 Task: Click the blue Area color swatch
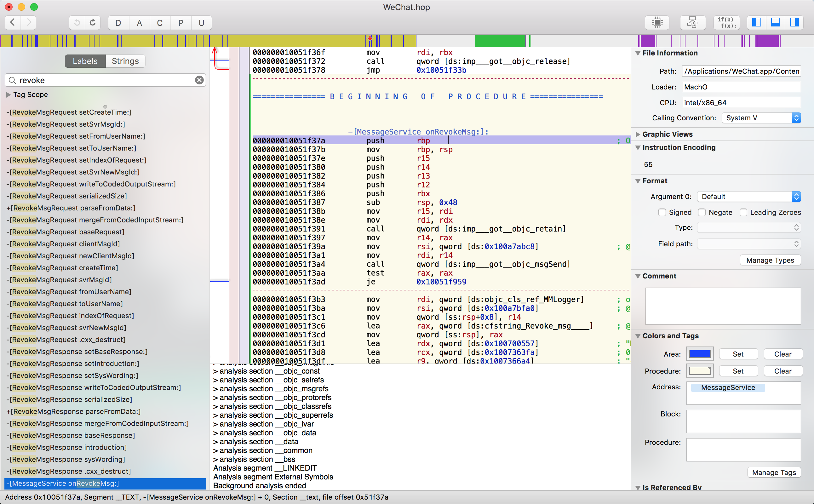[699, 354]
